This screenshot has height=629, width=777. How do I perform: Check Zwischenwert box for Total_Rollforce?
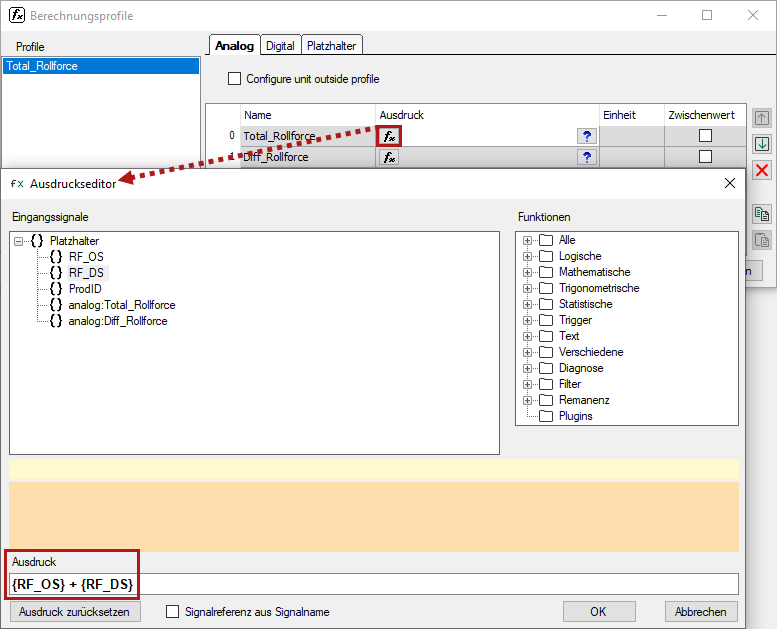pos(705,135)
